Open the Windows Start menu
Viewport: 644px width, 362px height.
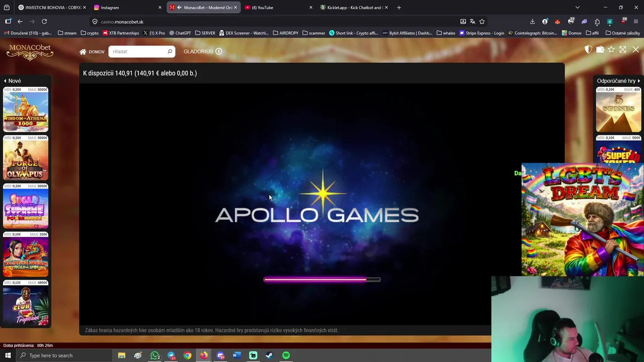pyautogui.click(x=8, y=355)
